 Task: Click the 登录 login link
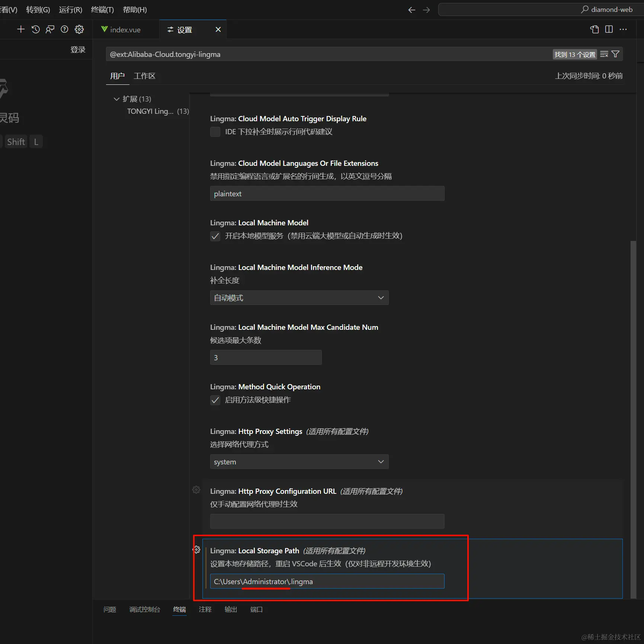click(78, 49)
